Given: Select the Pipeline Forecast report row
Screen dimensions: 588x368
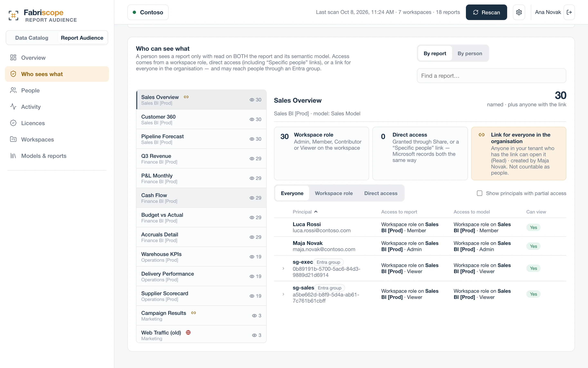Looking at the screenshot, I should (201, 139).
